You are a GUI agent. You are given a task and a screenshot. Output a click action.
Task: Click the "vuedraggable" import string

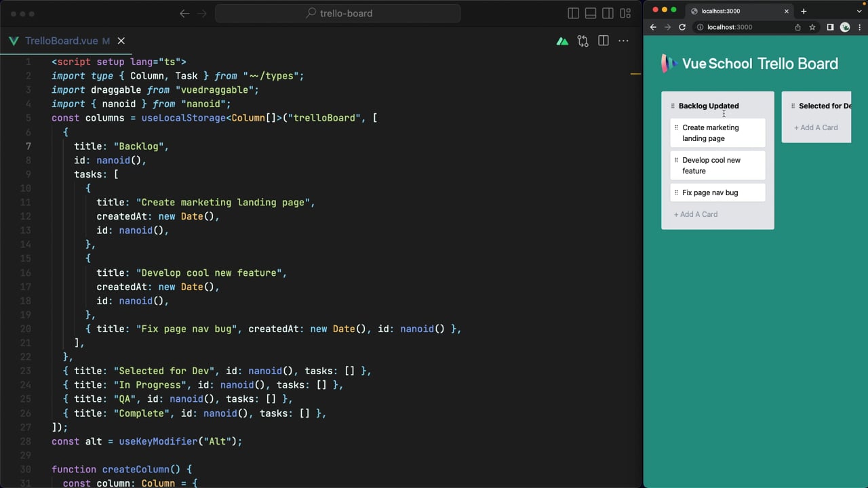click(x=214, y=89)
